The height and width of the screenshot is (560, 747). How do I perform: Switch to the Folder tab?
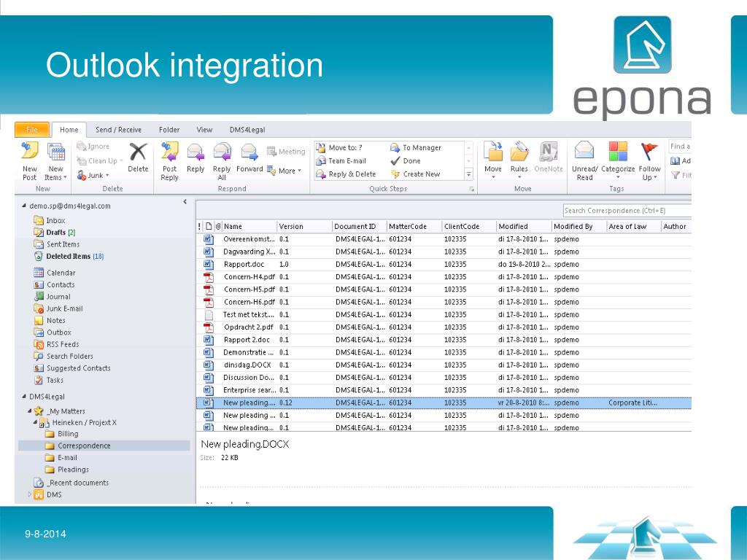click(169, 130)
